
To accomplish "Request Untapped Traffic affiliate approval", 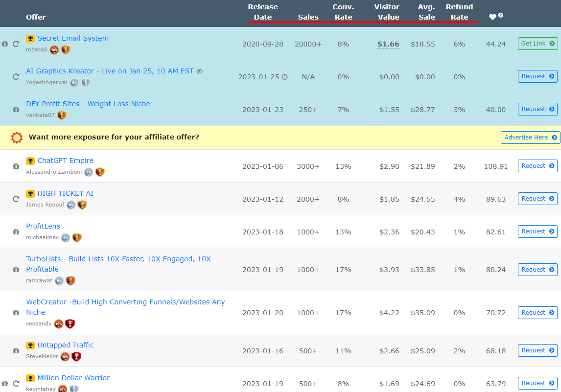I will [x=538, y=350].
